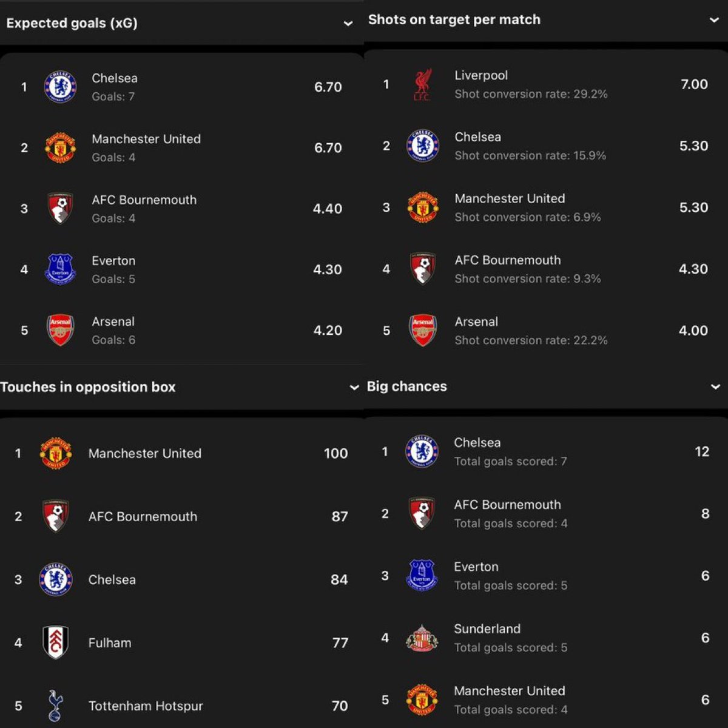The height and width of the screenshot is (728, 728).
Task: Click Manchester United's crest in Expected goals list
Action: pos(60,148)
